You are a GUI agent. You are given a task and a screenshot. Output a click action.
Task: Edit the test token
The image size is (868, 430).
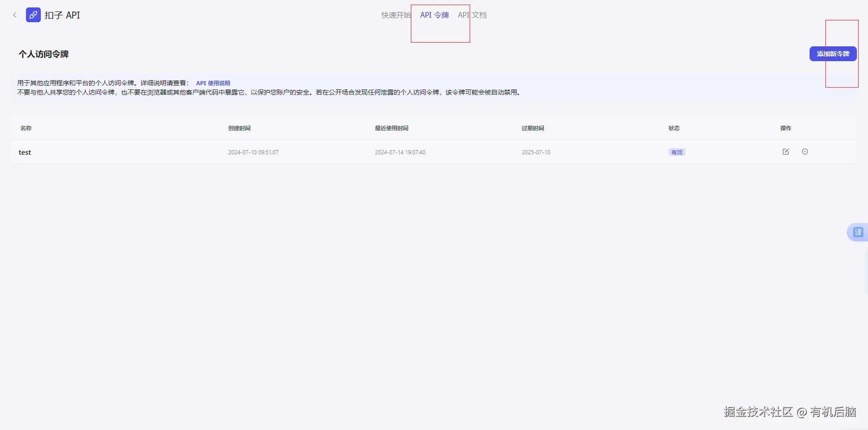point(786,152)
